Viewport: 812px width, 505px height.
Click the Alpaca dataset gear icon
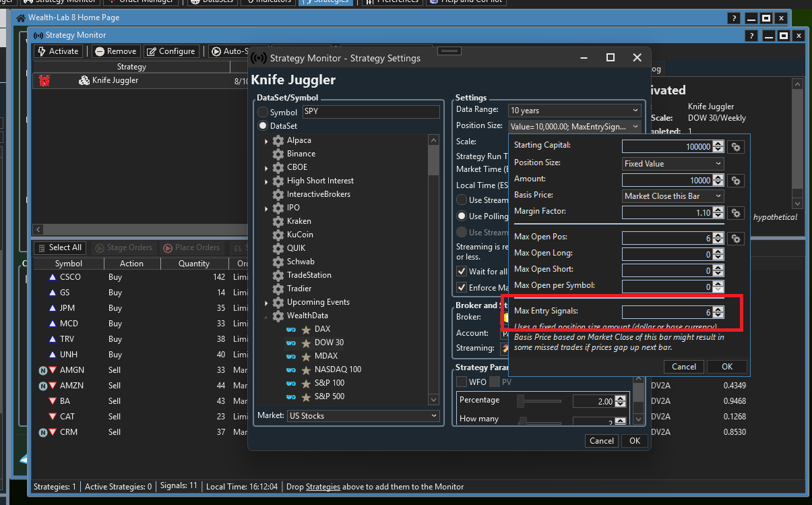[278, 140]
